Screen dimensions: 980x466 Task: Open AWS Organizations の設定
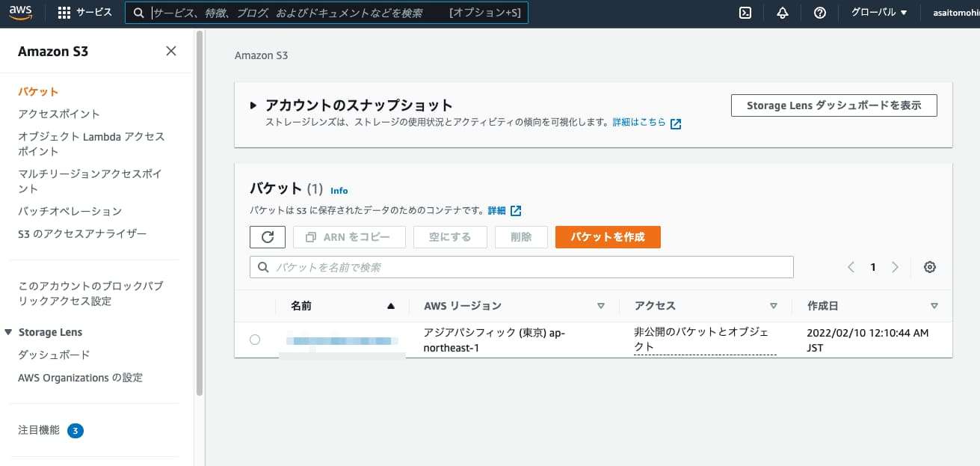(x=80, y=378)
